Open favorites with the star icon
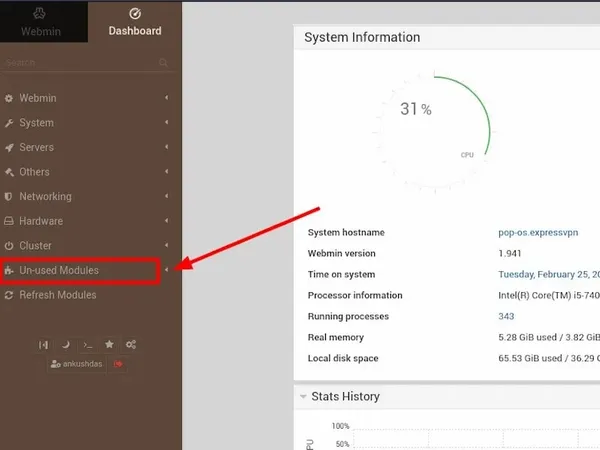 click(109, 345)
